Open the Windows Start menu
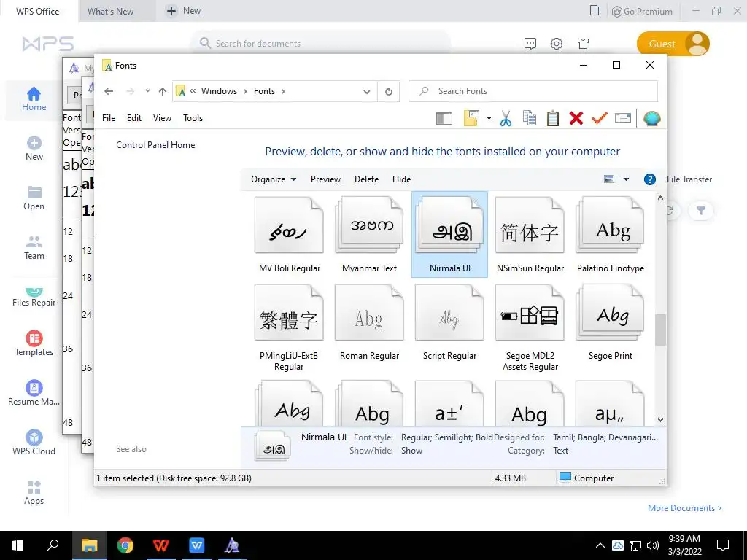Viewport: 747px width, 560px height. point(18,545)
